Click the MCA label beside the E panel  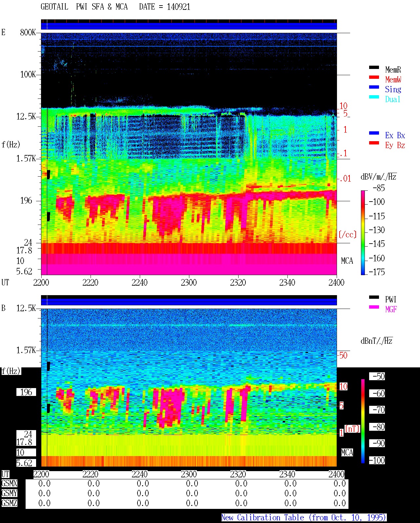(x=347, y=261)
